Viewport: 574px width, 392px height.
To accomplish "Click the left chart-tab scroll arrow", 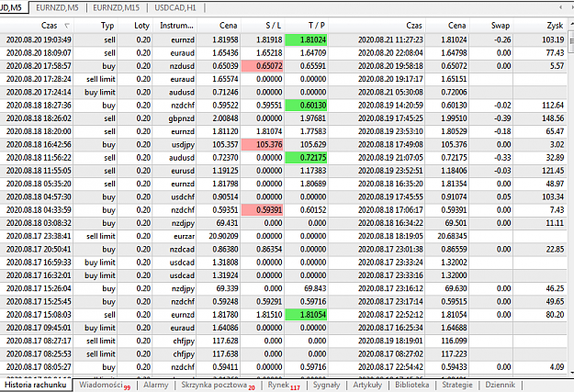I will pyautogui.click(x=560, y=7).
